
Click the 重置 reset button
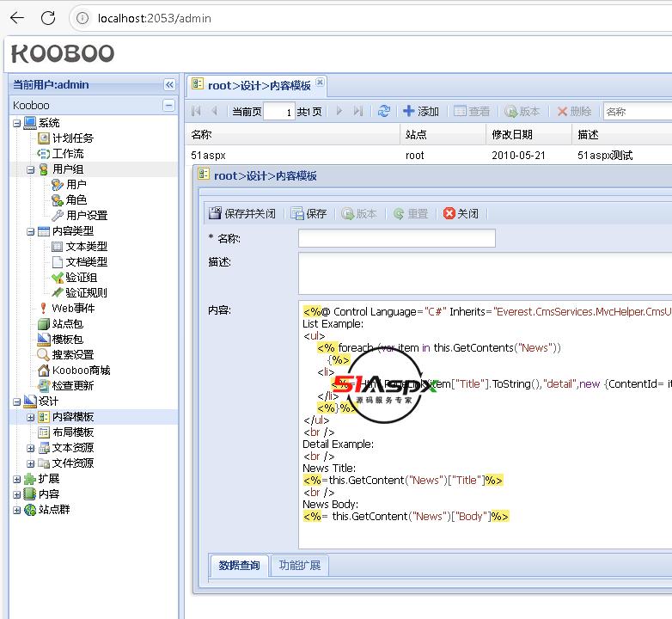pyautogui.click(x=411, y=213)
